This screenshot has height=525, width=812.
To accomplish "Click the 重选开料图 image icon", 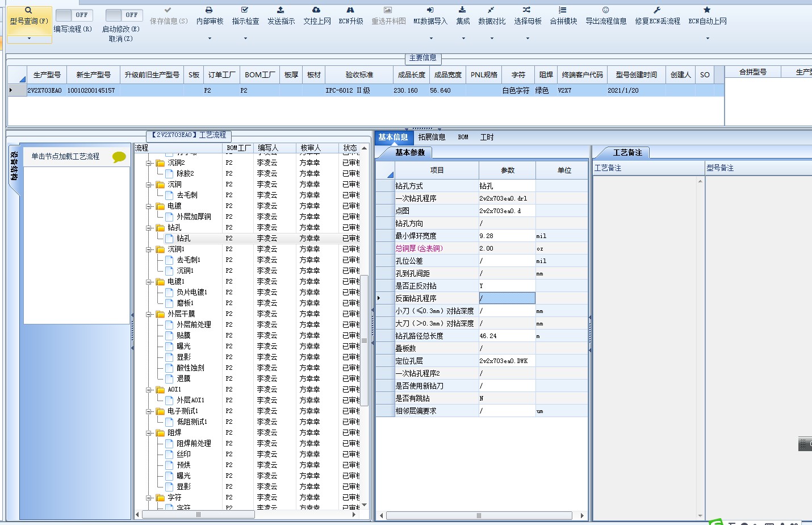I will (x=388, y=10).
